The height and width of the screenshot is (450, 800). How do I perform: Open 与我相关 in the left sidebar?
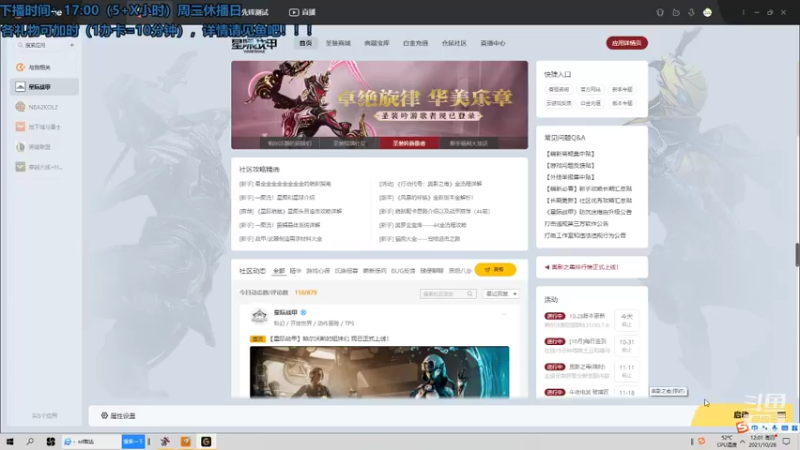(x=44, y=67)
